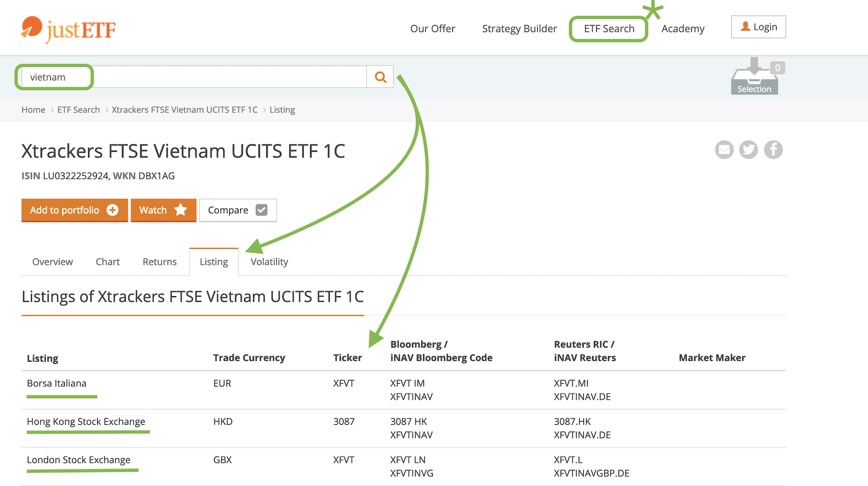Watch this ETF with star button

(163, 210)
